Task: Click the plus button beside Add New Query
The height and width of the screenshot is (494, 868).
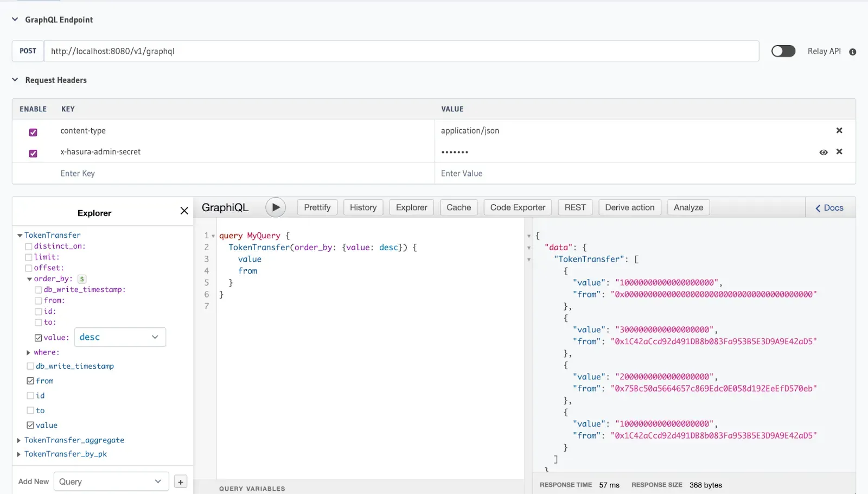Action: (x=181, y=482)
